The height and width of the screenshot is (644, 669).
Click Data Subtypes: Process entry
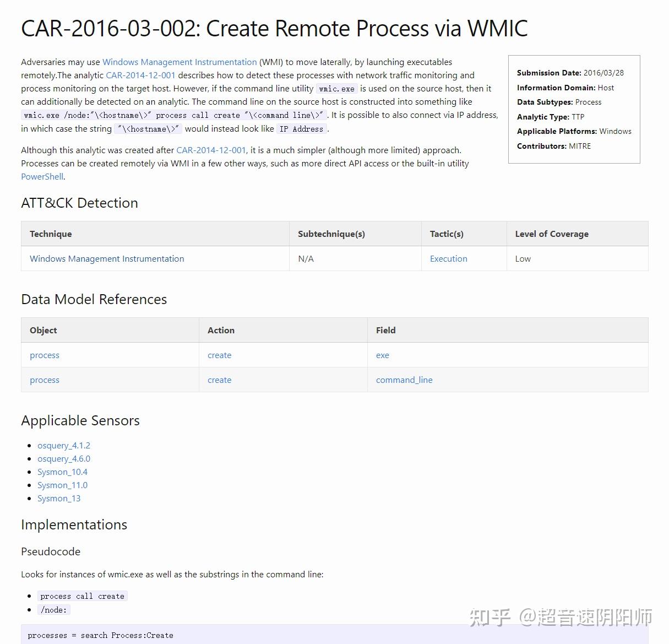[x=559, y=102]
